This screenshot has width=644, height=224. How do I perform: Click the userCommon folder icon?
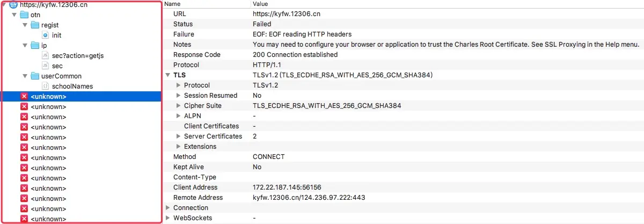tap(35, 76)
